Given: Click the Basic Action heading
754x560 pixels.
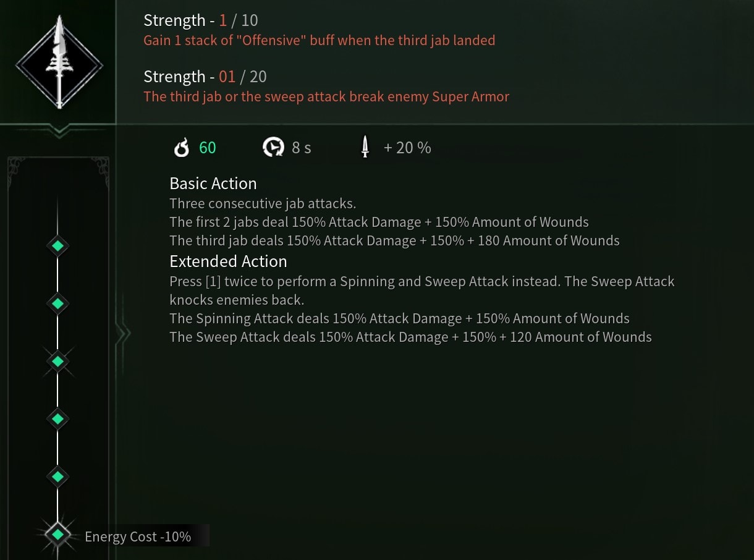Looking at the screenshot, I should [213, 184].
